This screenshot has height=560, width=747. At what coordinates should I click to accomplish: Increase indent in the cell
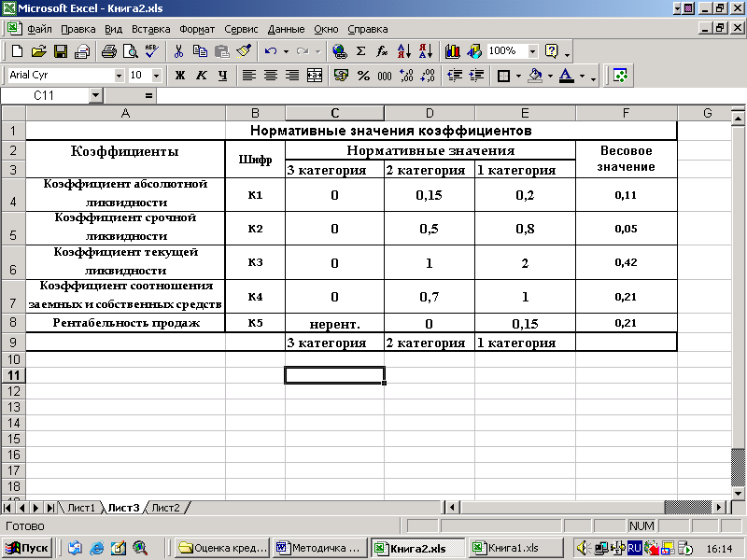(x=476, y=76)
